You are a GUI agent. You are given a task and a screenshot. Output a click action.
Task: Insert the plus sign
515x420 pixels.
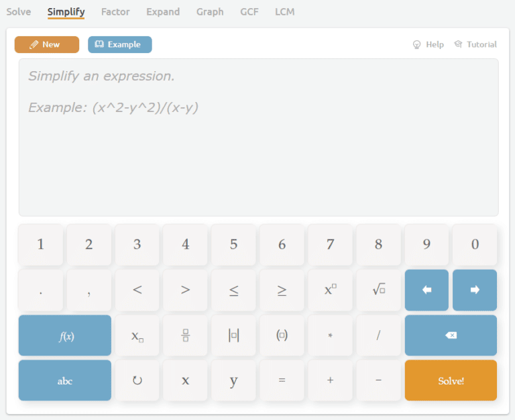click(x=330, y=380)
